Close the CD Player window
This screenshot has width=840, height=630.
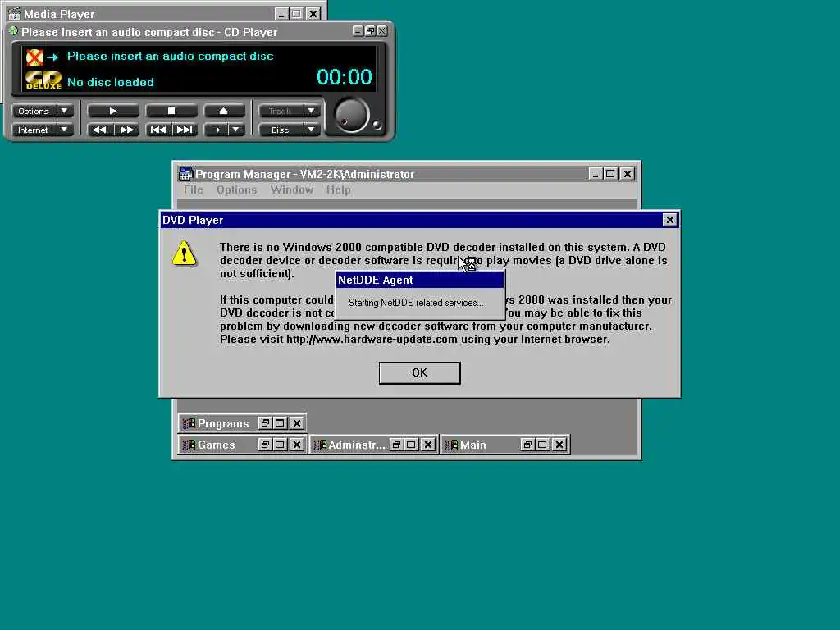[x=382, y=31]
